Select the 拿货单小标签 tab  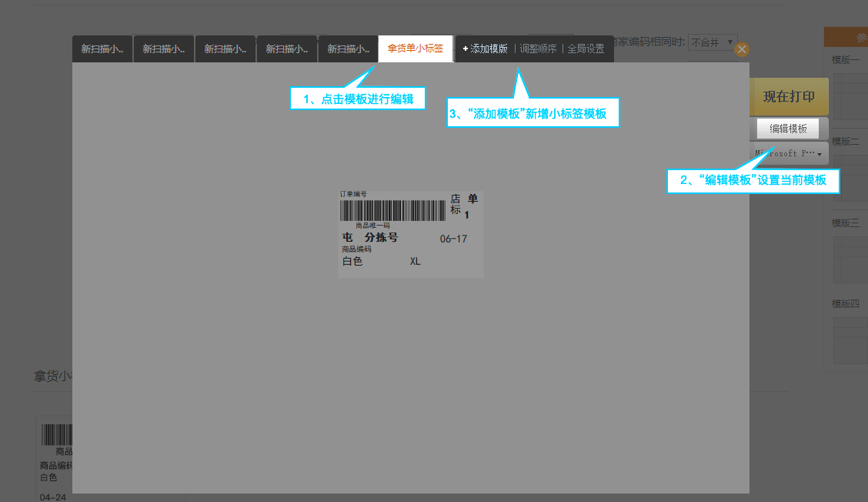click(x=416, y=49)
